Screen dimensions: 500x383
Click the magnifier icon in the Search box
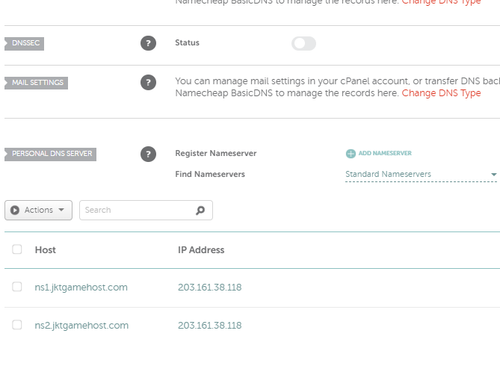(x=200, y=210)
